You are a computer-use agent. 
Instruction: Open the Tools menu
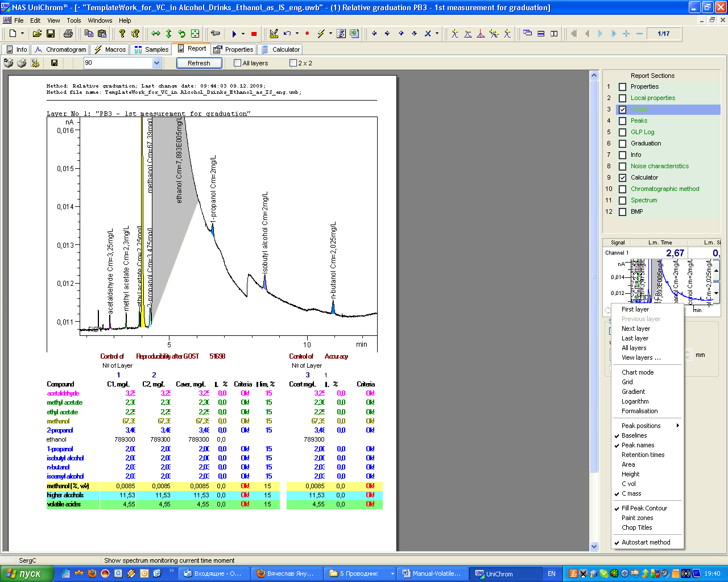pyautogui.click(x=74, y=20)
